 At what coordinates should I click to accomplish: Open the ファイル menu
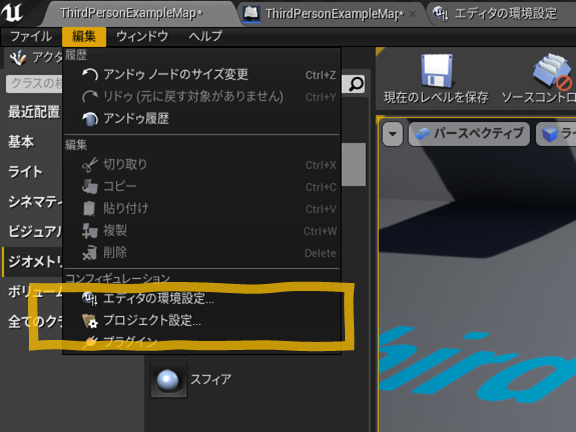[31, 36]
